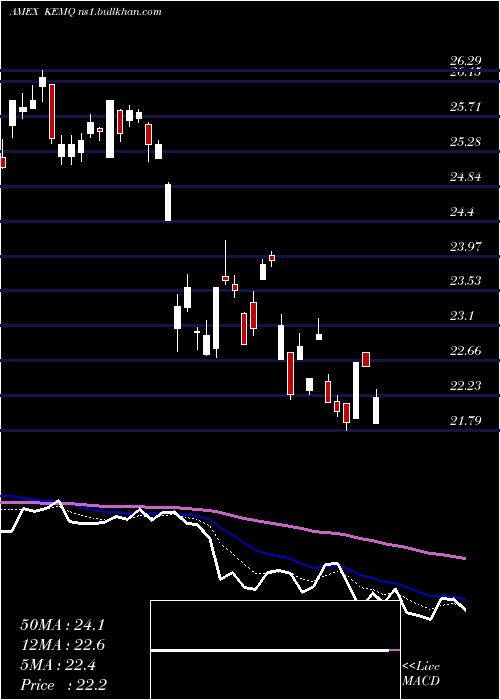Click the 23.53 price axis label
500x700 pixels.
(466, 281)
